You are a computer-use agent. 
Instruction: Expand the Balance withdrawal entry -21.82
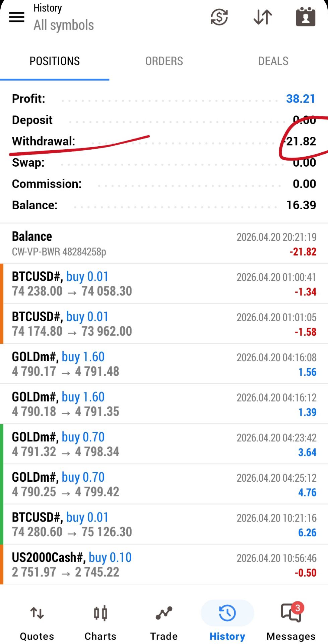(x=164, y=244)
